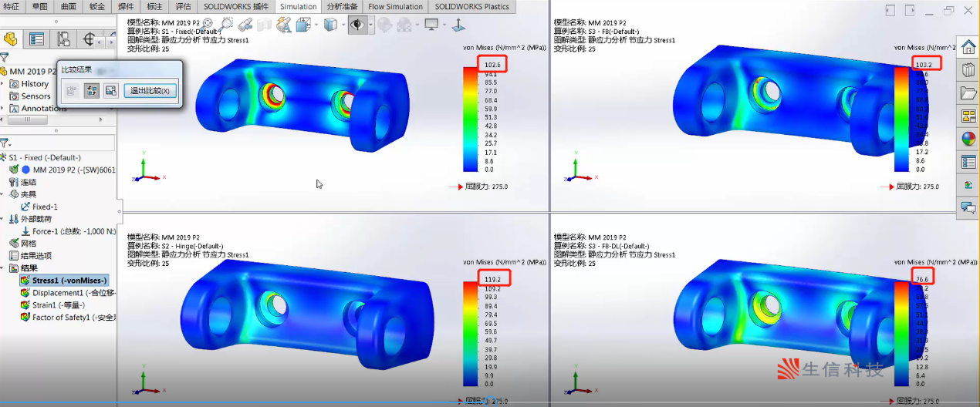Click the S3 FB-DL von Mises color legend bar

point(901,333)
